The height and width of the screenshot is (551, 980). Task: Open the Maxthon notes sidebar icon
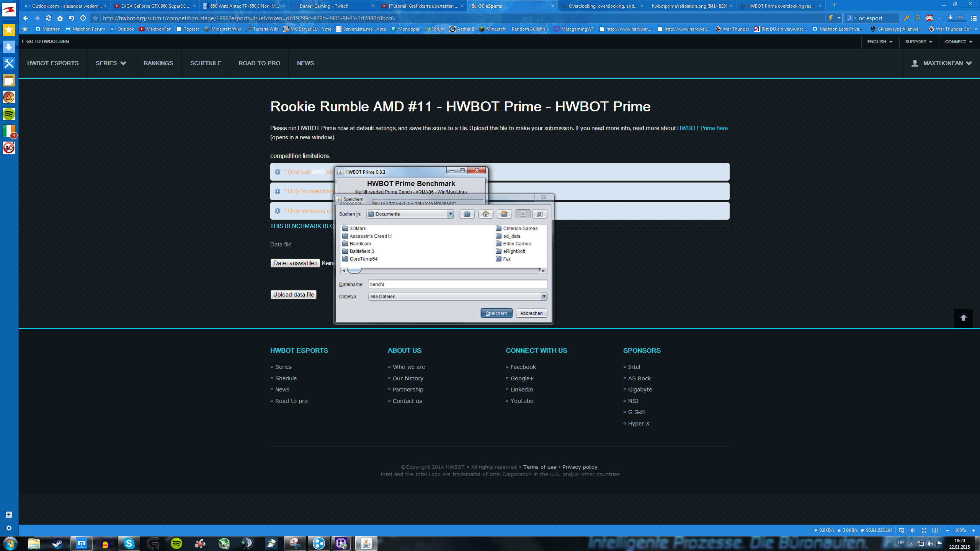[x=9, y=80]
